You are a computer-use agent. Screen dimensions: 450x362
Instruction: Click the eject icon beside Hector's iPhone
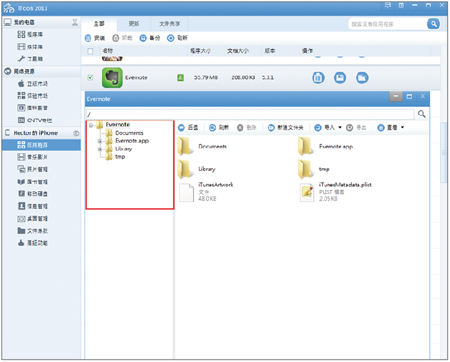tap(76, 133)
